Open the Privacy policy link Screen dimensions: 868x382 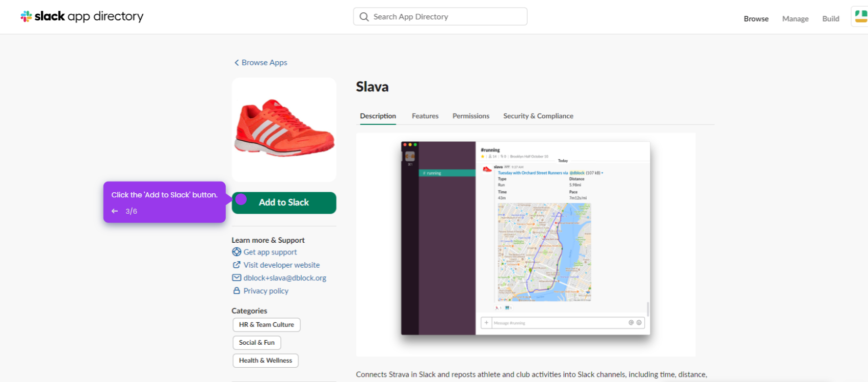(266, 291)
